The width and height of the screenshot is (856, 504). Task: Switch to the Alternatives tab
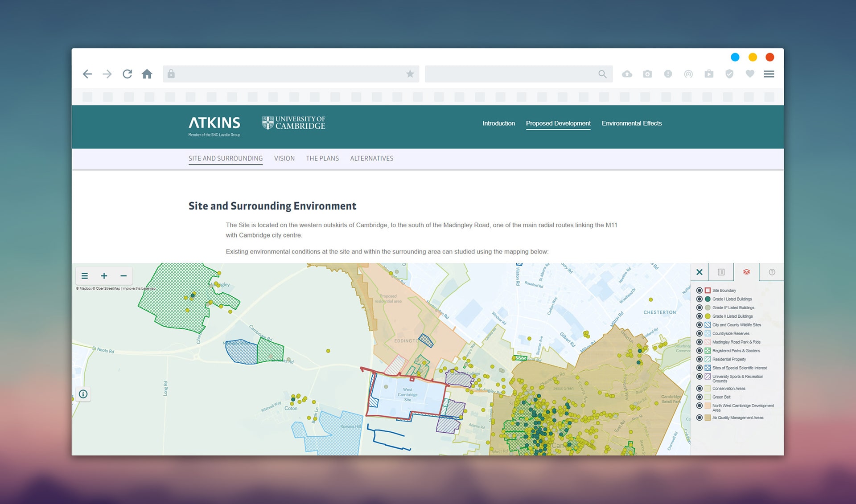[371, 159]
